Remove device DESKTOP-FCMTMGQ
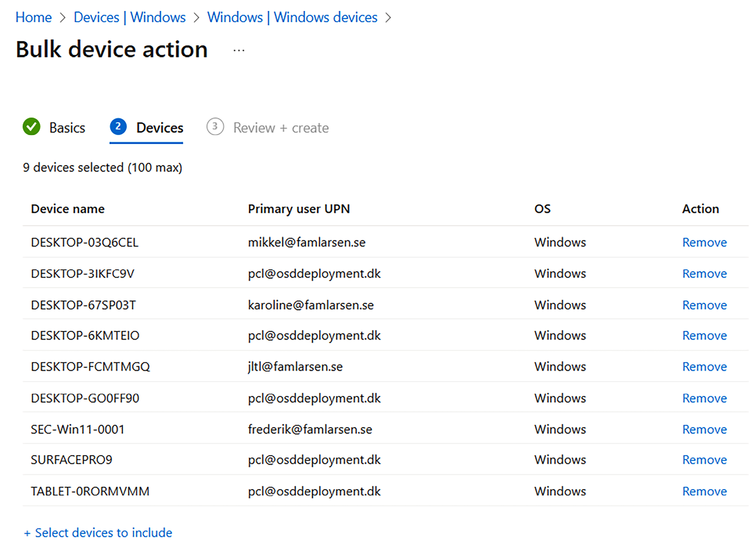 click(x=704, y=366)
